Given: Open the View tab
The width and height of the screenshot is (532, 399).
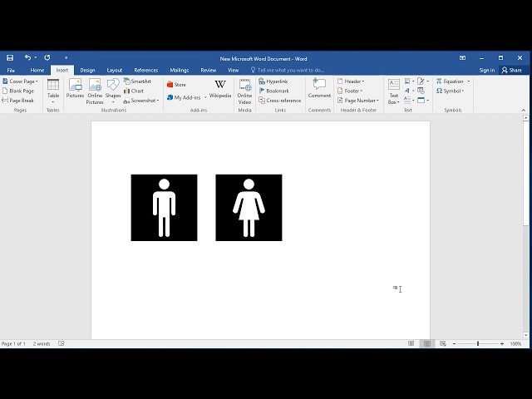Looking at the screenshot, I should (x=233, y=70).
